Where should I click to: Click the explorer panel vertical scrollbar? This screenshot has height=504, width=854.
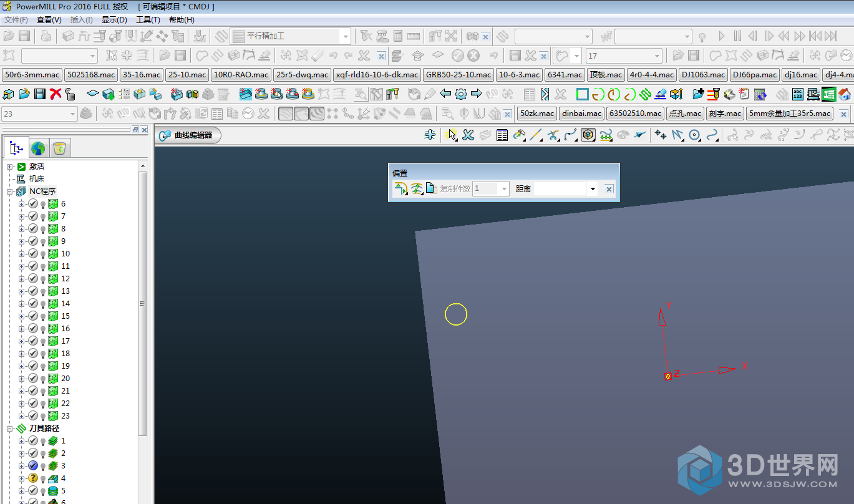click(x=143, y=303)
